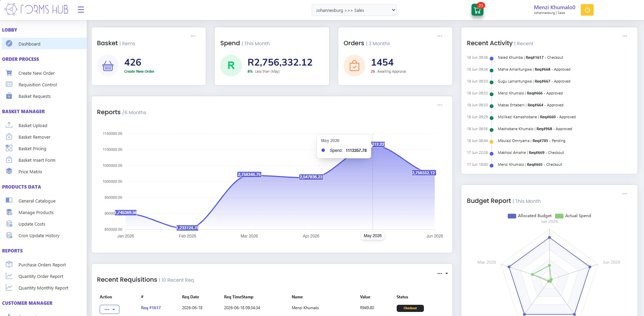The image size is (644, 316).
Task: Click the Update Costs menu item
Action: tap(32, 224)
